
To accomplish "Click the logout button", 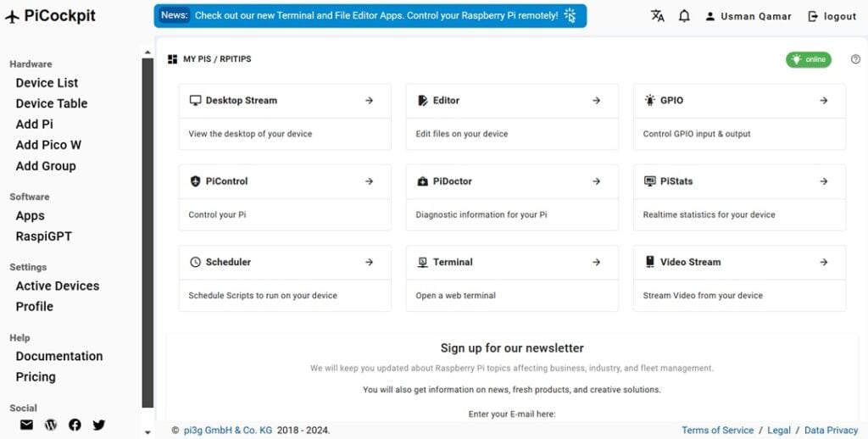I will [x=832, y=16].
